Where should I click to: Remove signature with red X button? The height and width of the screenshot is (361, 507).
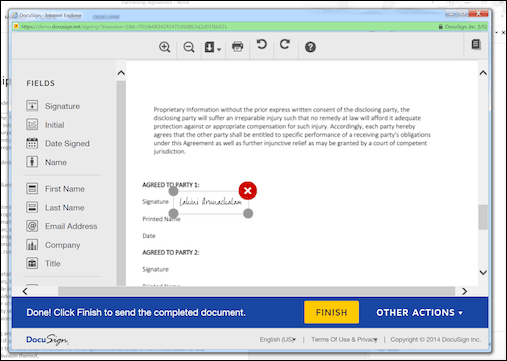coord(248,191)
